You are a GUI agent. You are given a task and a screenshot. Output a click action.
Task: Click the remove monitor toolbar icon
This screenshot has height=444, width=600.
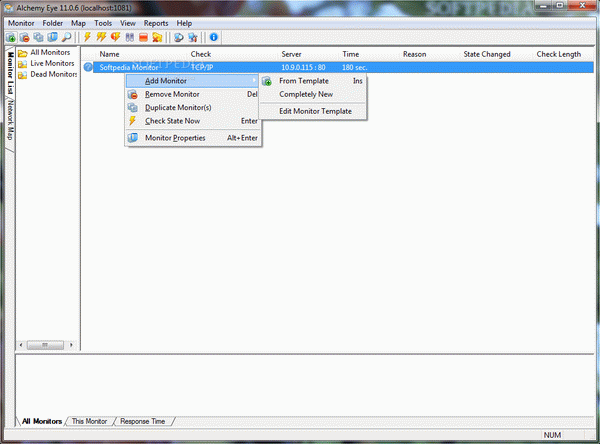[x=25, y=37]
